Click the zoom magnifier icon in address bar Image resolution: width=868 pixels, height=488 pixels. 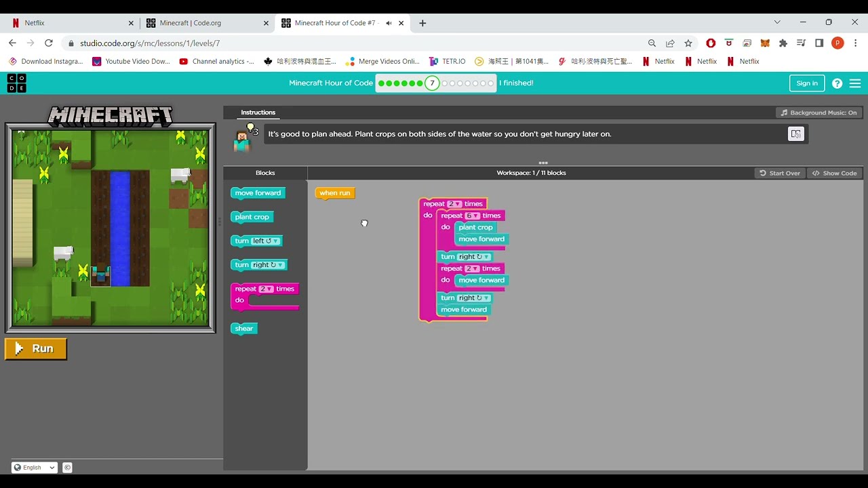pos(652,43)
